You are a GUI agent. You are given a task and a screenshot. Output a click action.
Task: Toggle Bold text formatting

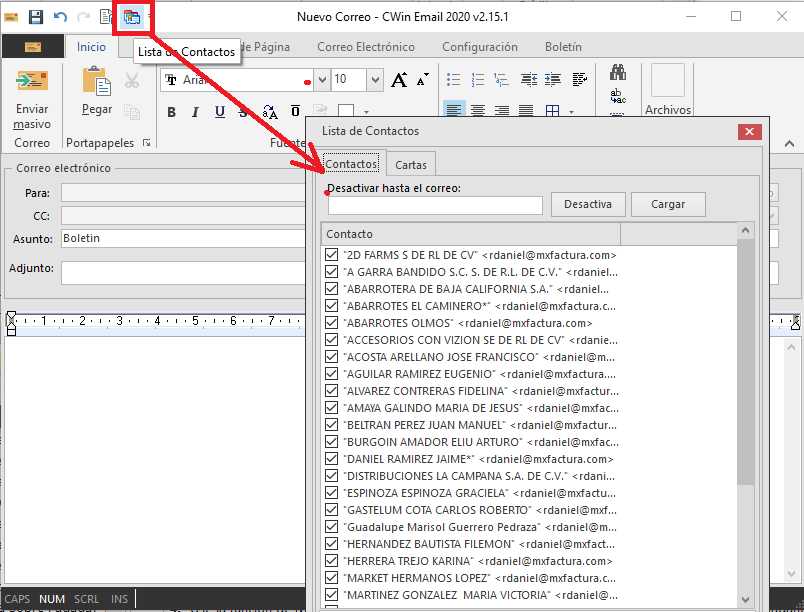tap(171, 112)
